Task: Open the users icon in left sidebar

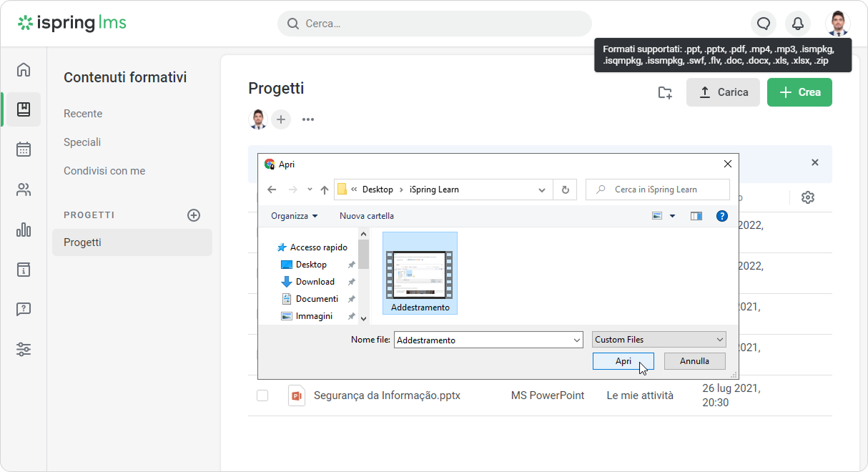Action: 24,190
